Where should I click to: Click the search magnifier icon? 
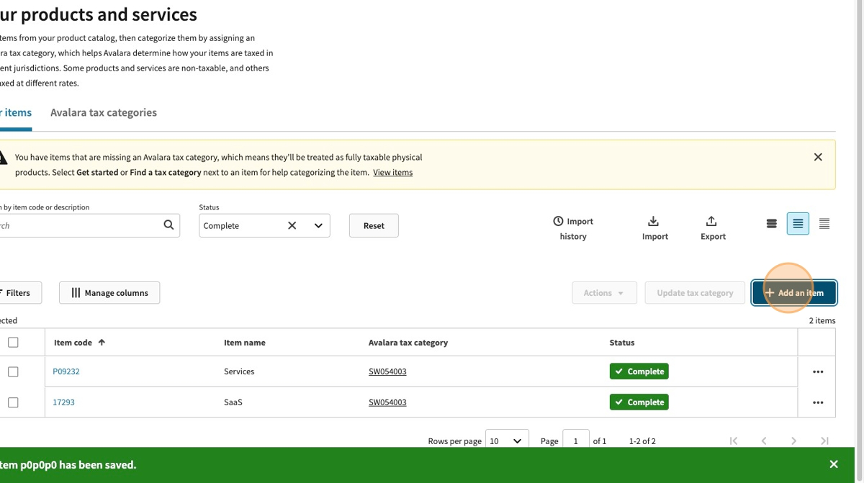[169, 225]
